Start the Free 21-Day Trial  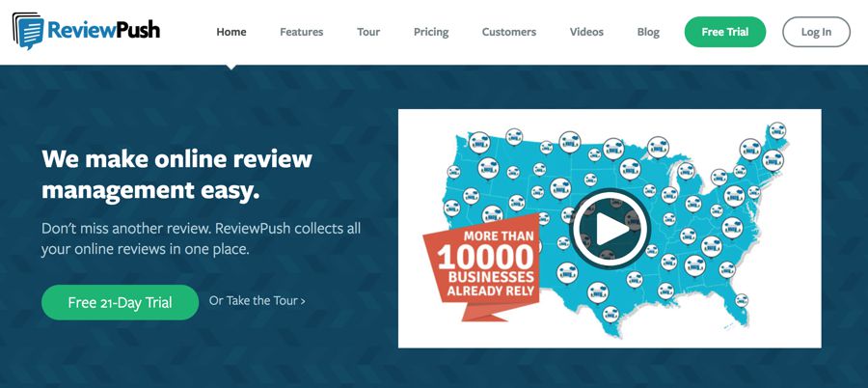(x=120, y=303)
